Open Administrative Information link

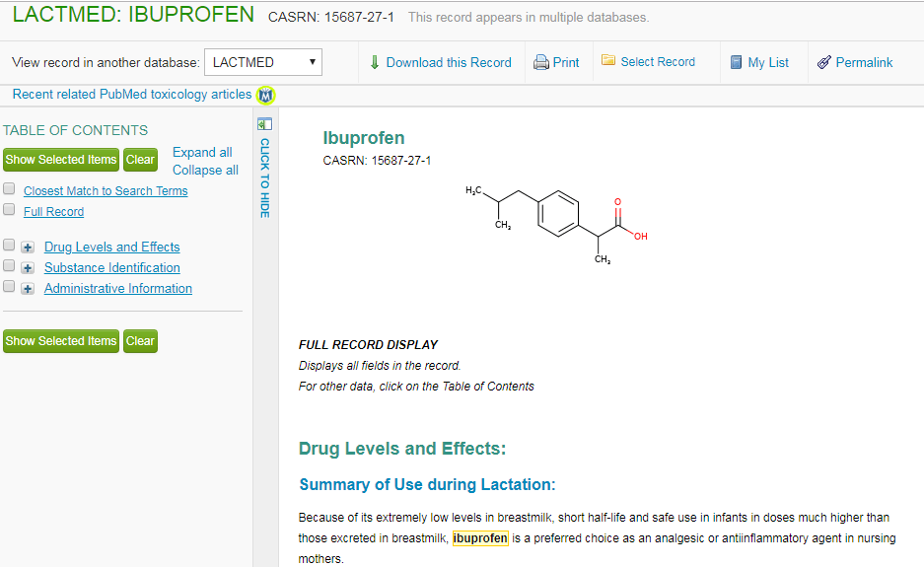(x=118, y=288)
